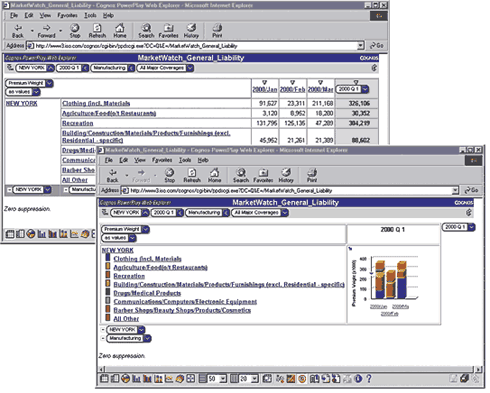Click Back button in rear browser window

coord(18,31)
